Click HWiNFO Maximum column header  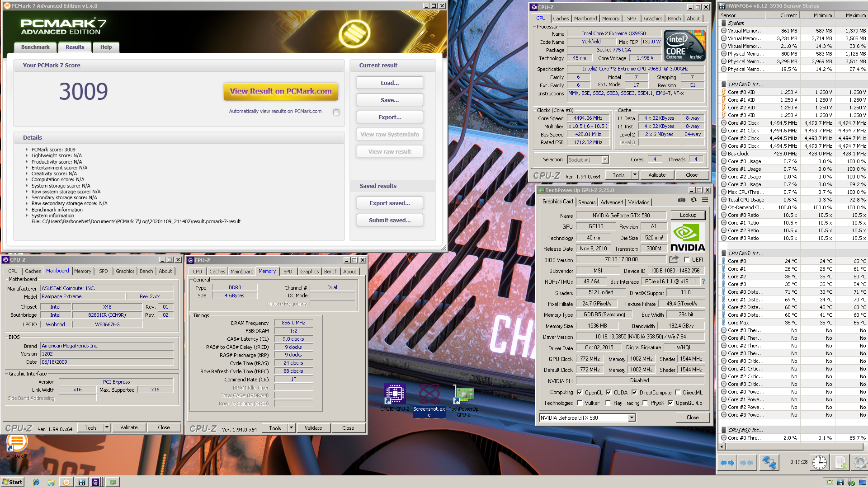pyautogui.click(x=851, y=15)
